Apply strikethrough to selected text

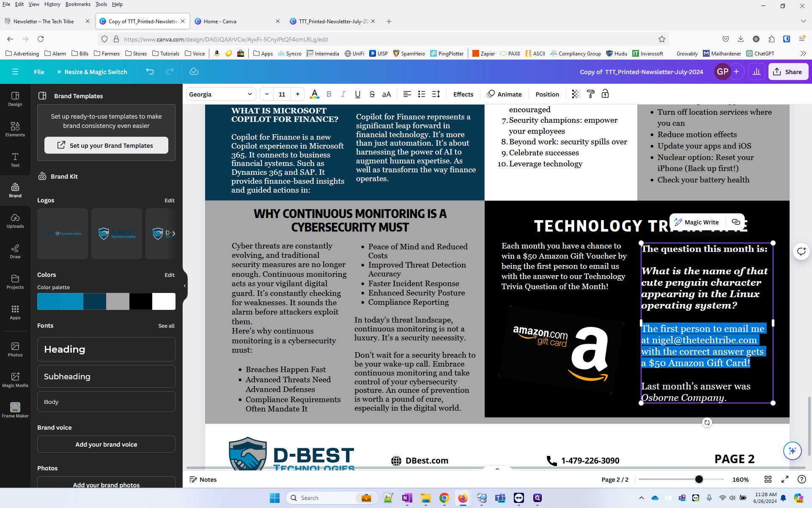click(x=372, y=94)
